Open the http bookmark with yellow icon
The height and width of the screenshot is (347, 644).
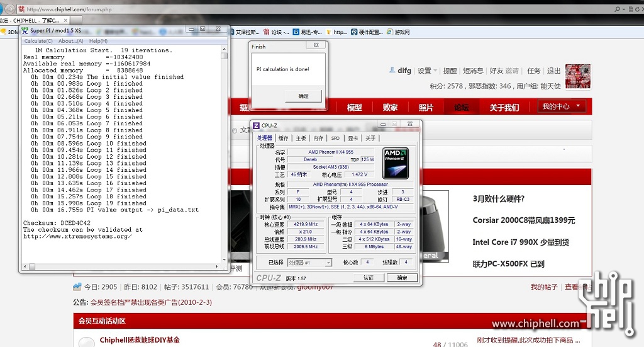pos(337,31)
